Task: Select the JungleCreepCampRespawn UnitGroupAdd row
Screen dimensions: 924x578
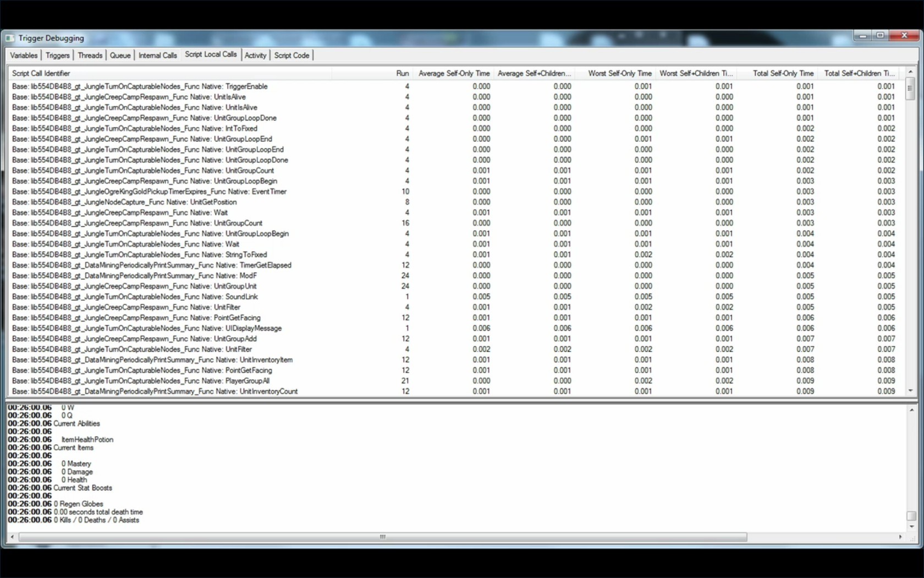Action: tap(454, 339)
